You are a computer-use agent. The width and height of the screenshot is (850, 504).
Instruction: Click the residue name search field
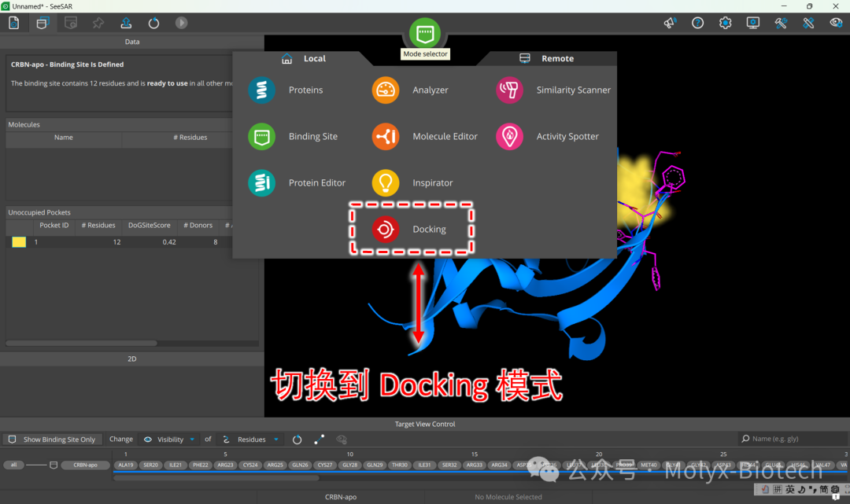pos(793,439)
